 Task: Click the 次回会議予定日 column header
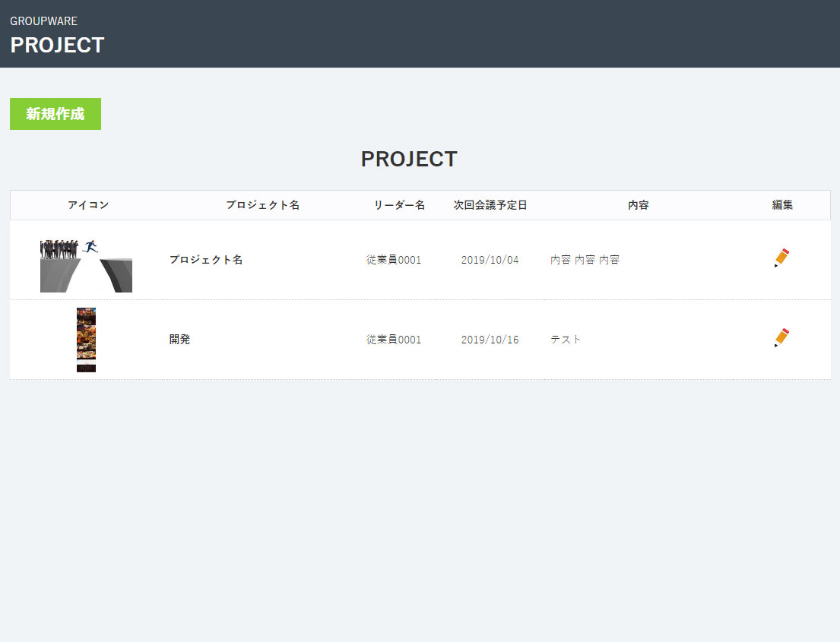pyautogui.click(x=490, y=205)
